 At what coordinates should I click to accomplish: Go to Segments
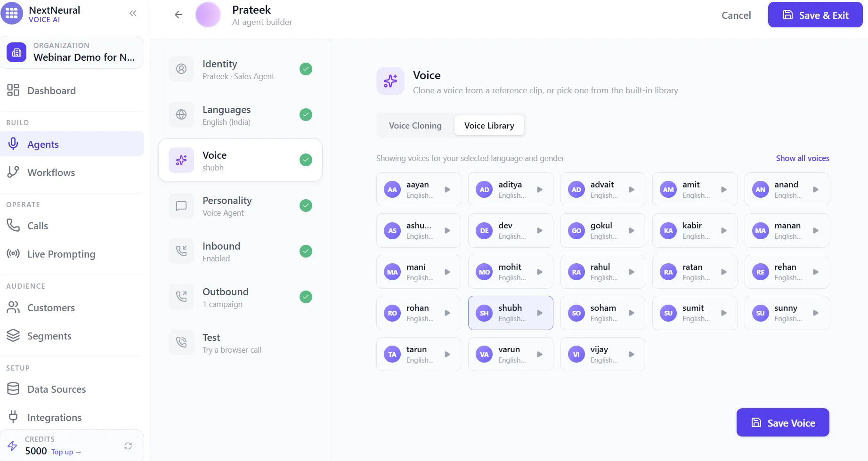72,336
